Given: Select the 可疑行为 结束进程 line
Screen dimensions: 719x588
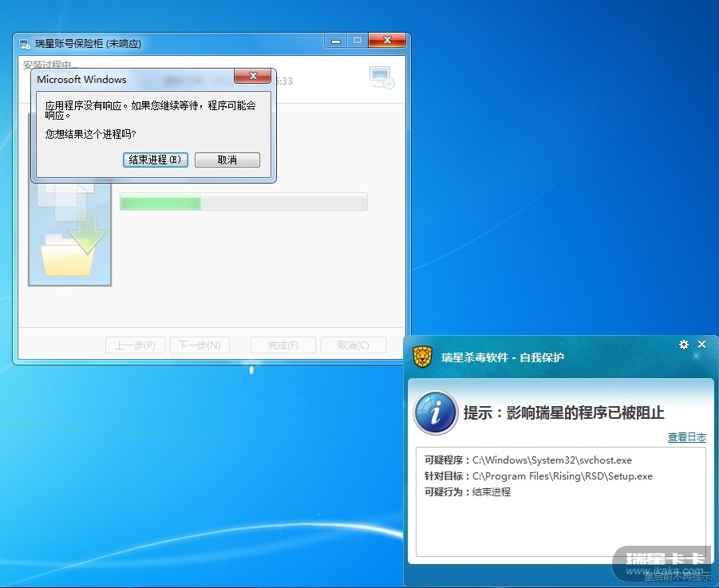Looking at the screenshot, I should click(x=468, y=491).
